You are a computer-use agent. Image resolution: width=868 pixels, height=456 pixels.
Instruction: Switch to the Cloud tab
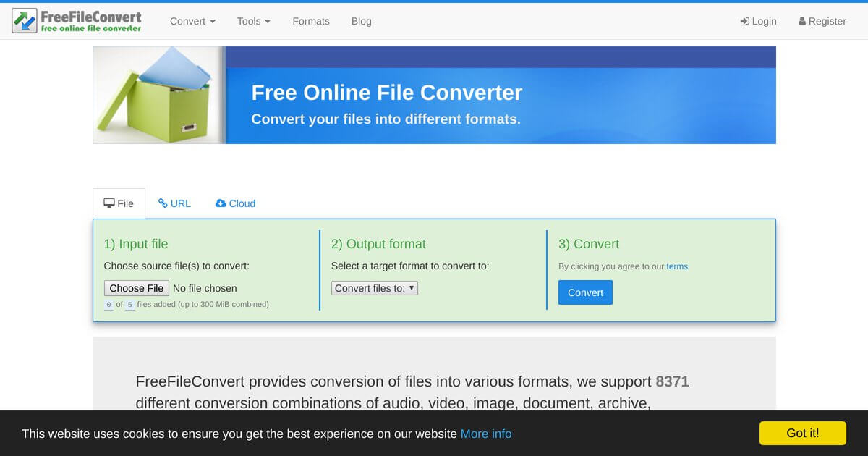(x=236, y=203)
